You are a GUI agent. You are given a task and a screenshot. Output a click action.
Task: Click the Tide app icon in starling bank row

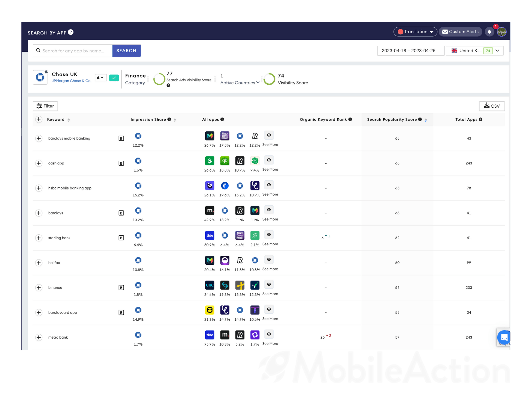(x=210, y=235)
